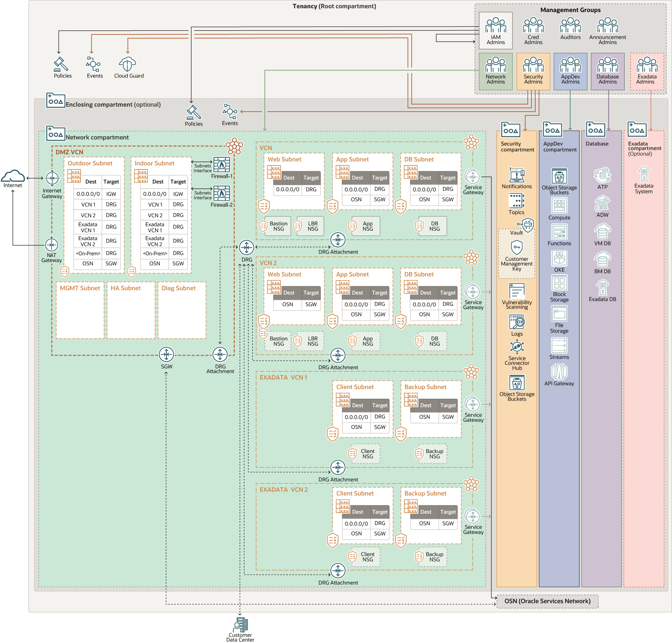672x643 pixels.
Task: Select the ATP icon in Database compartment
Action: pos(602,176)
